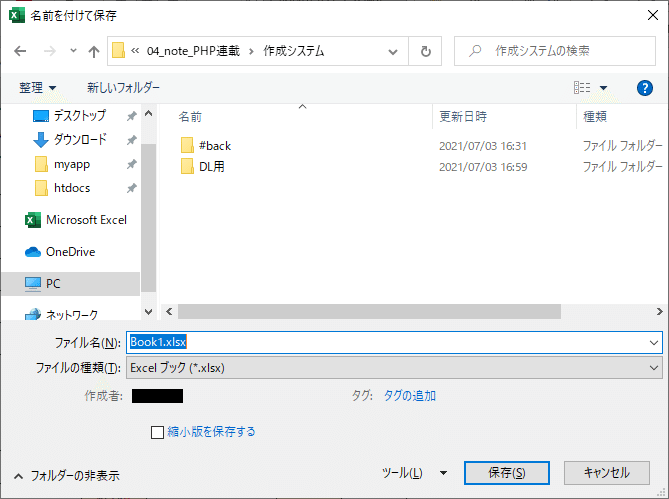Click the folder icon in address bar

(118, 51)
